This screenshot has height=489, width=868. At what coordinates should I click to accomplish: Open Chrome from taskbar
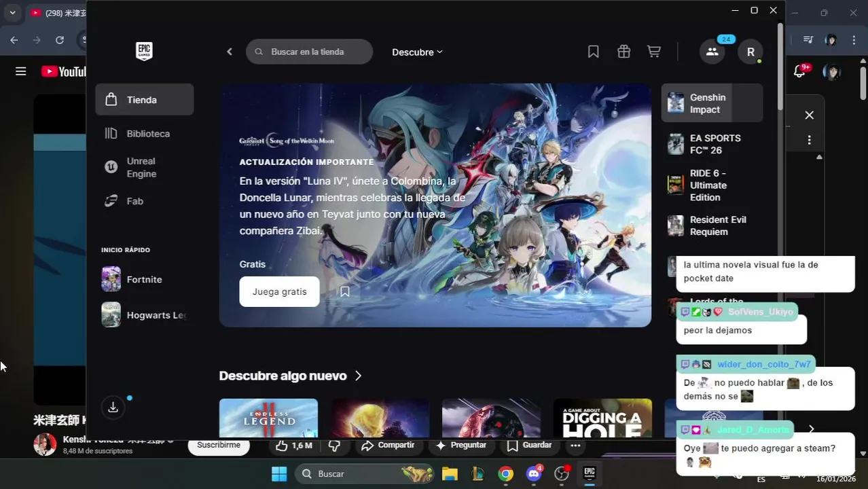(x=505, y=473)
